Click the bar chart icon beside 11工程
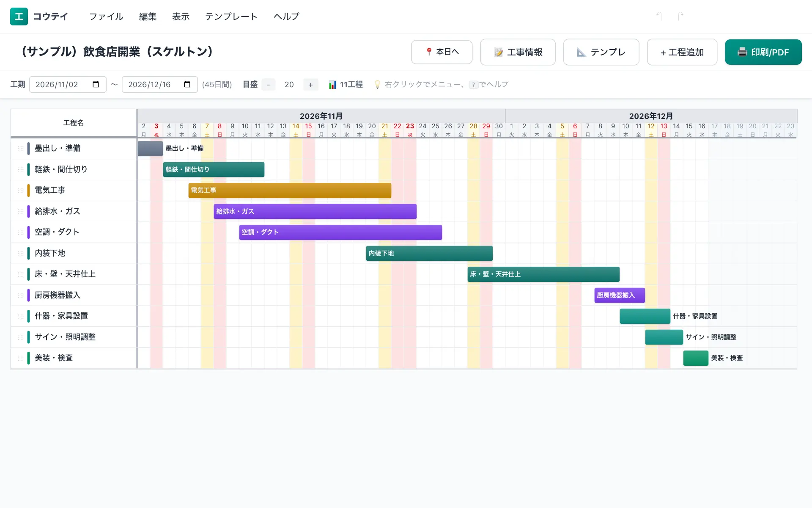Screen dimensions: 812x508 [333, 85]
